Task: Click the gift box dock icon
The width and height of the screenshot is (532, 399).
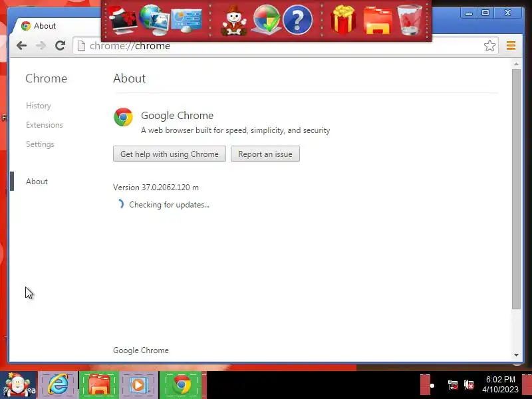Action: (343, 20)
